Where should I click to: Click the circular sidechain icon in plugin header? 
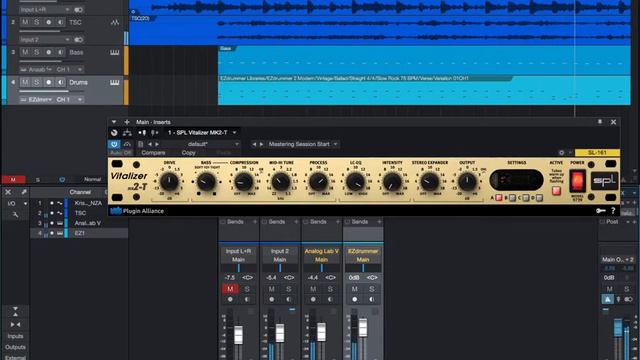click(x=114, y=133)
